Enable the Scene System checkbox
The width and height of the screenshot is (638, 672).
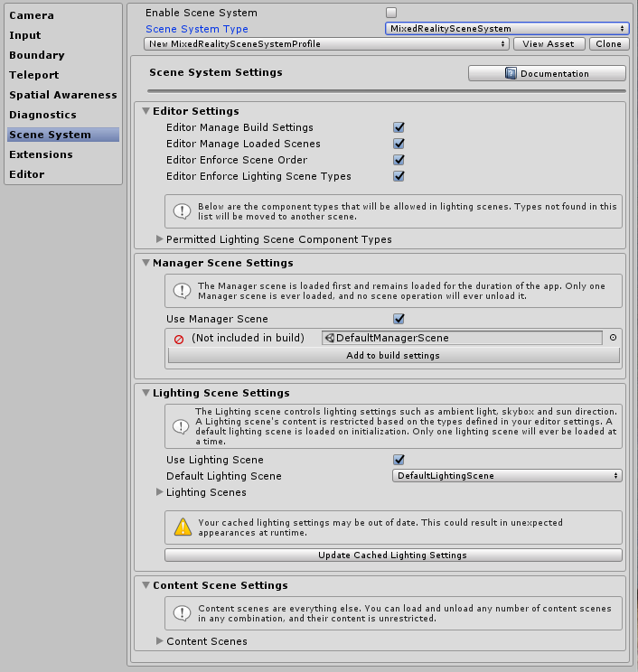click(391, 13)
